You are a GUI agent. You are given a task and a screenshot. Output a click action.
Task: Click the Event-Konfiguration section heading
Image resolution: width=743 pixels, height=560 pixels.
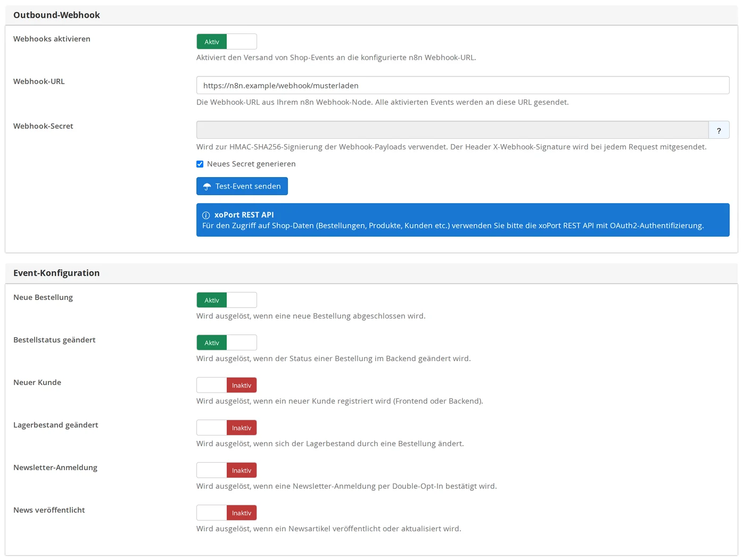[56, 273]
